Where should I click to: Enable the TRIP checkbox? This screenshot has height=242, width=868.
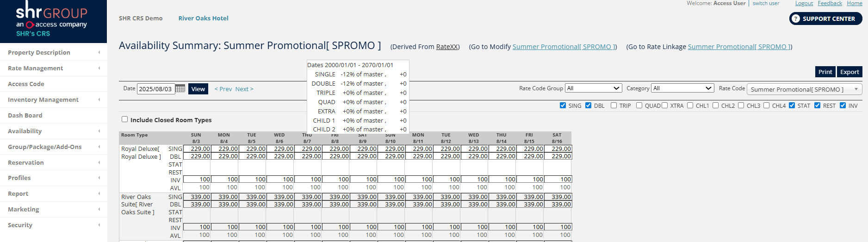point(614,105)
